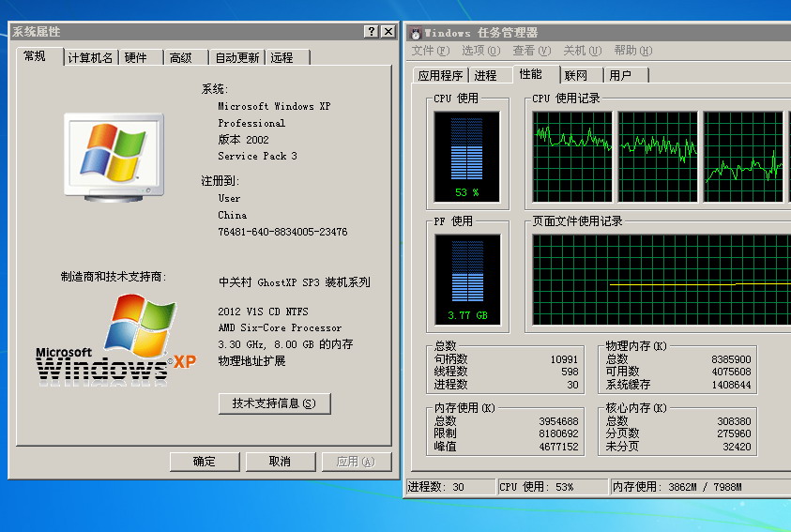Click the Task Manager title bar icon
The width and height of the screenshot is (791, 532).
tap(416, 33)
